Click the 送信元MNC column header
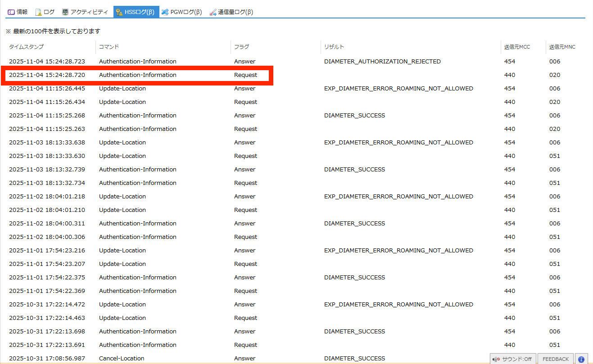593x364 pixels. [x=562, y=47]
